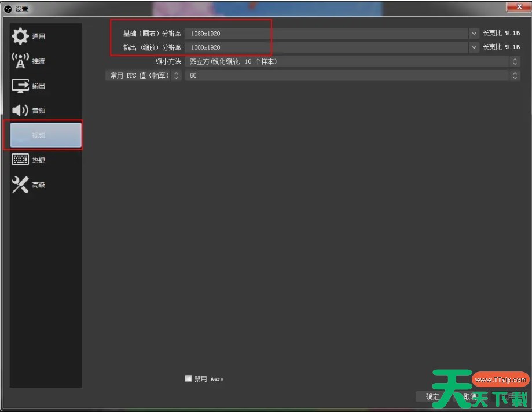Toggle the 禁用 Aero checkbox

pos(188,378)
